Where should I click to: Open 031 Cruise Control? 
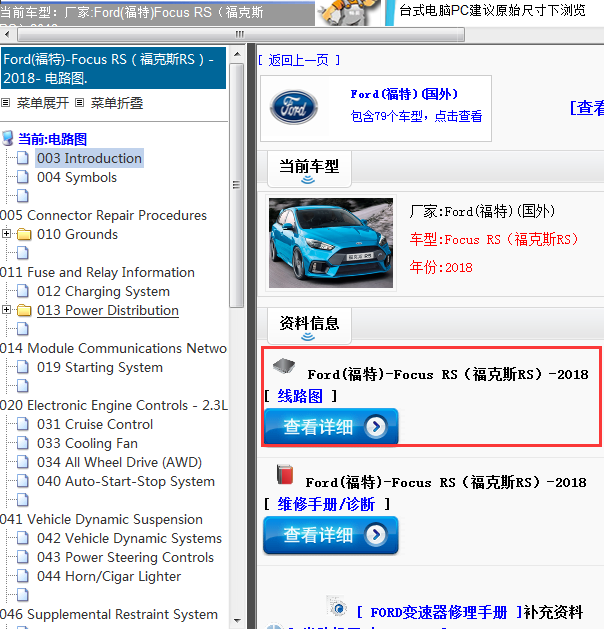(x=95, y=424)
